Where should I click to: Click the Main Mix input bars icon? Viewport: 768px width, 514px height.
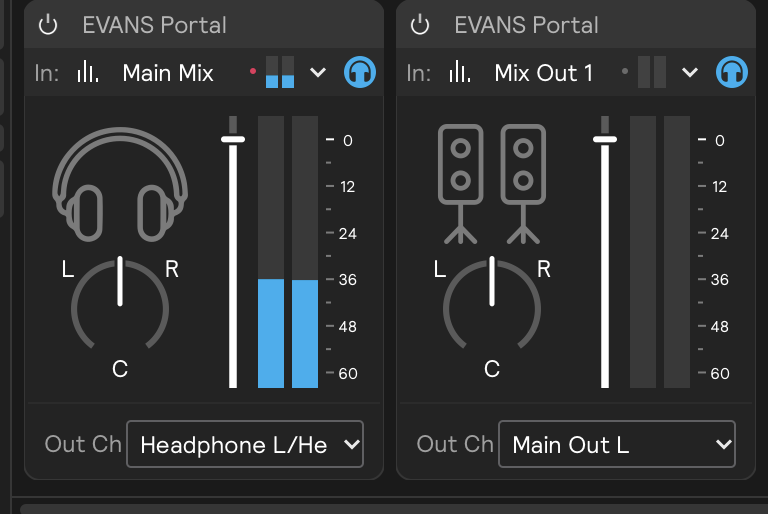pyautogui.click(x=88, y=72)
